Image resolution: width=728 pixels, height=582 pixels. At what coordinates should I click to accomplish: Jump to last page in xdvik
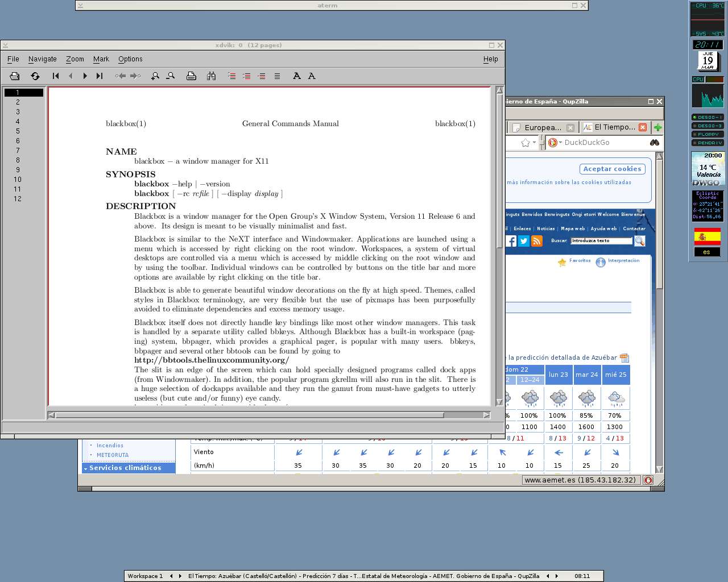coord(100,76)
